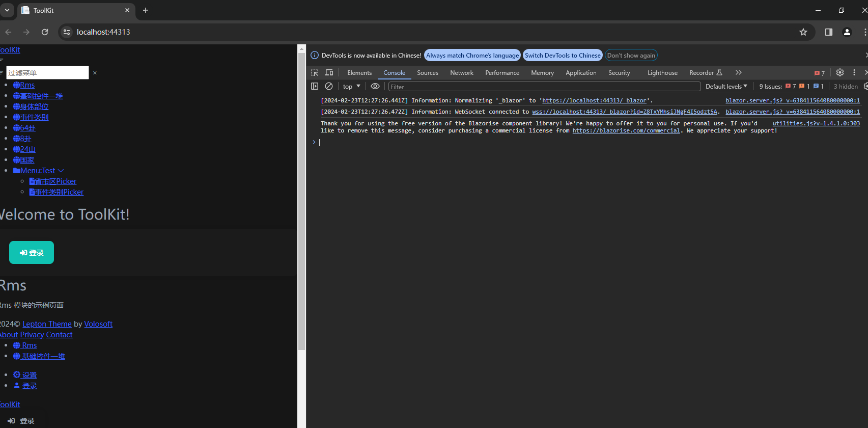Click Switch DevTools to Chinese button
Screen dimensions: 868x428
point(563,56)
